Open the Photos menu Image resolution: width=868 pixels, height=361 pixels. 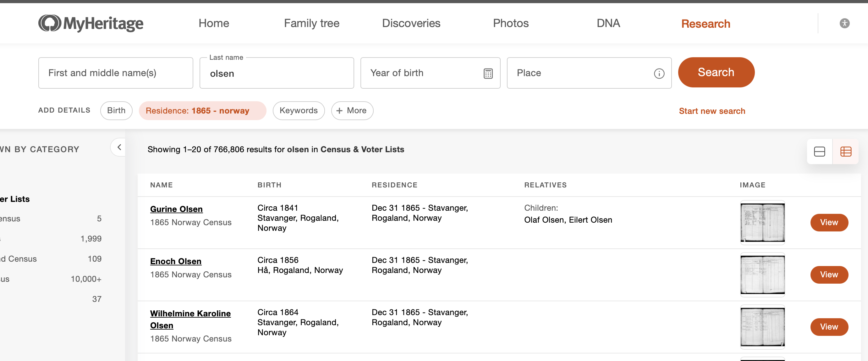511,23
